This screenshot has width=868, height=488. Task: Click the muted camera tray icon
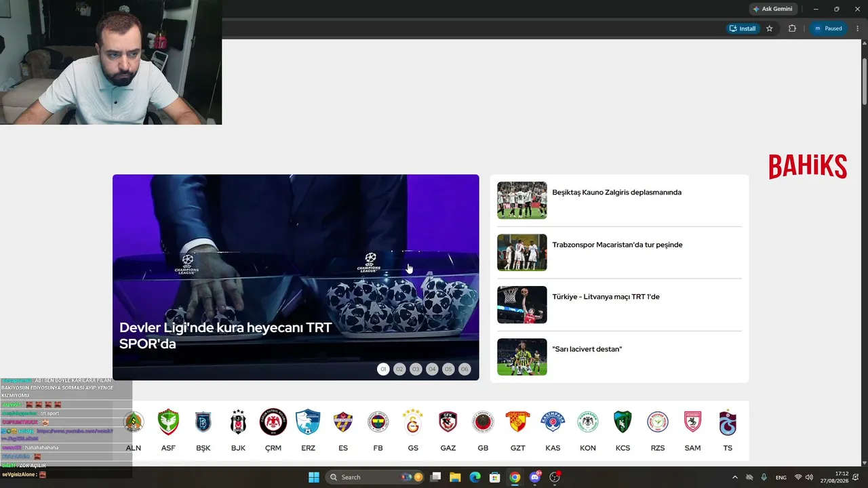point(749,477)
